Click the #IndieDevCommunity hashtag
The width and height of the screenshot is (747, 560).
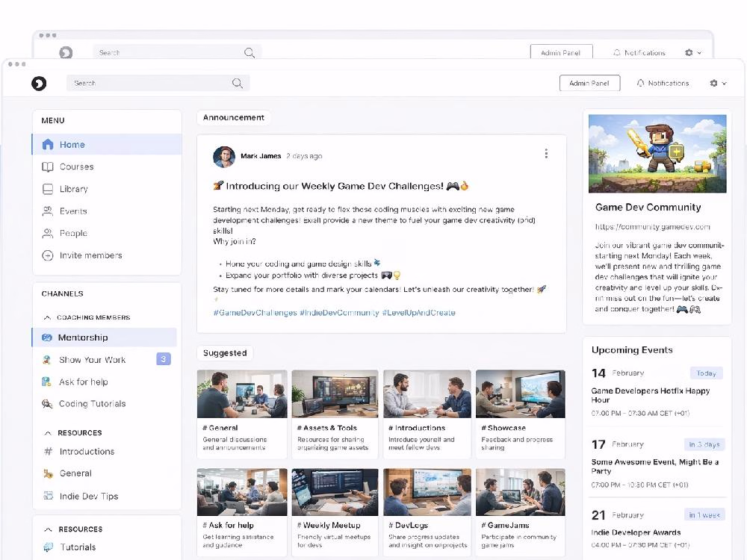coord(339,313)
